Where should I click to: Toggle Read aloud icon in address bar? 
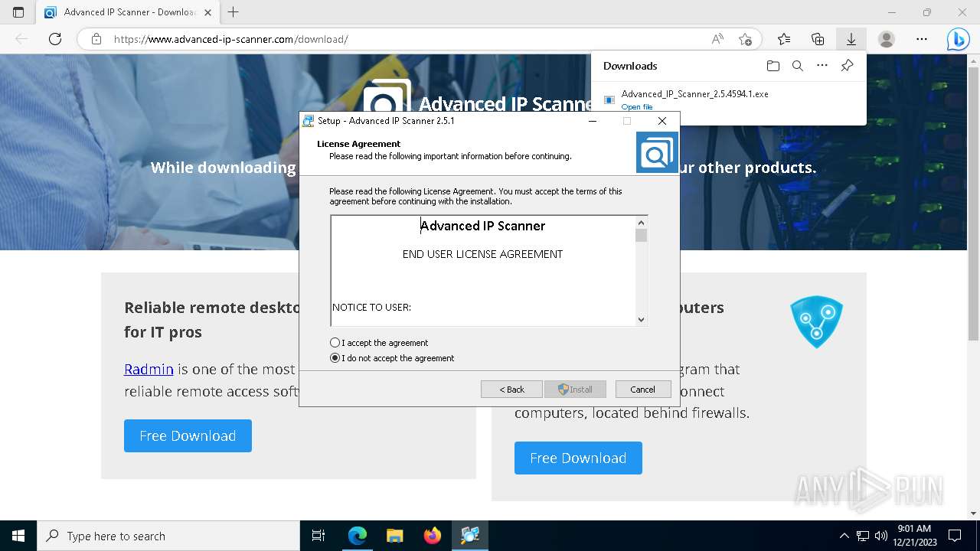[717, 39]
